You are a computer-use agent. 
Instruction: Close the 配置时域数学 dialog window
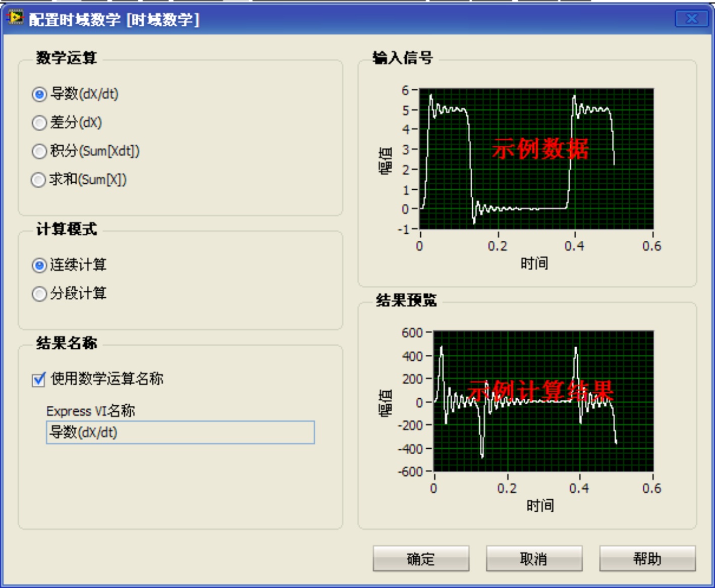point(691,19)
